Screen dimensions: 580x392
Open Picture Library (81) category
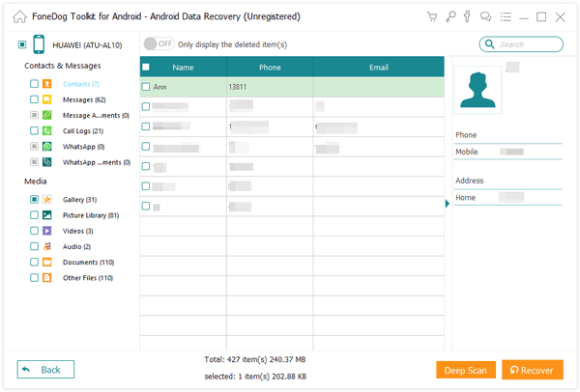click(x=91, y=215)
